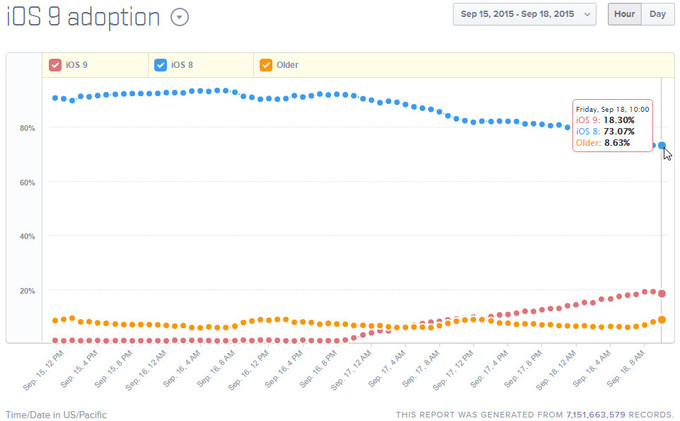Screen dimensions: 680x421
Task: Click the Friday, Sep 18 tooltip box
Action: pyautogui.click(x=611, y=125)
